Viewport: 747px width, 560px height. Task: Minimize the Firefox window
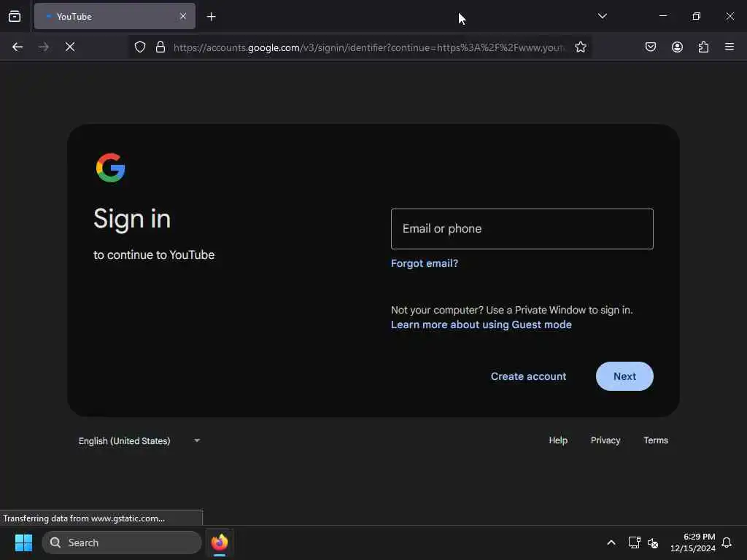(x=663, y=16)
